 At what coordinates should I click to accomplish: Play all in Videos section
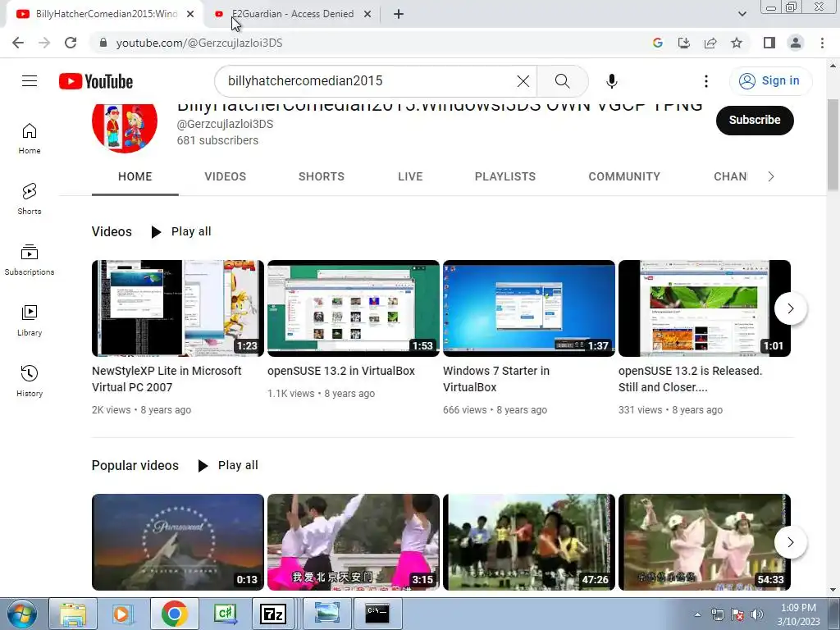click(181, 231)
